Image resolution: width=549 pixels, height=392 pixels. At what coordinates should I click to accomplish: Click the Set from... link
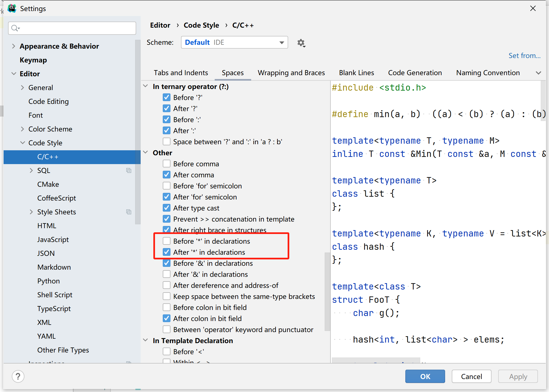(x=524, y=56)
